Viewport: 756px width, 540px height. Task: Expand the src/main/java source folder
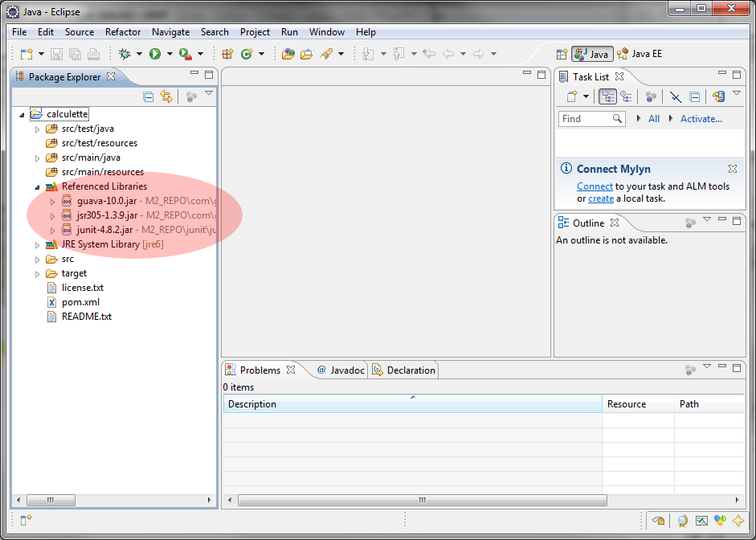[x=37, y=157]
